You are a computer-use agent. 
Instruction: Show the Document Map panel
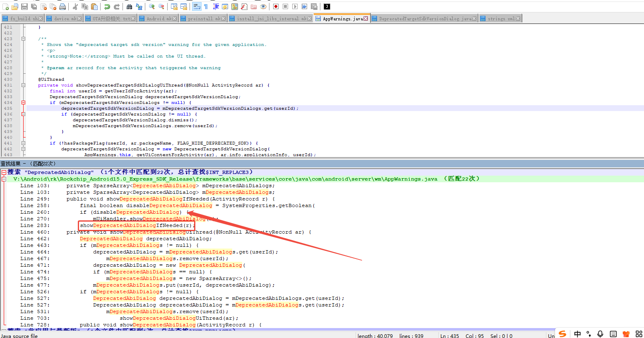tap(235, 7)
